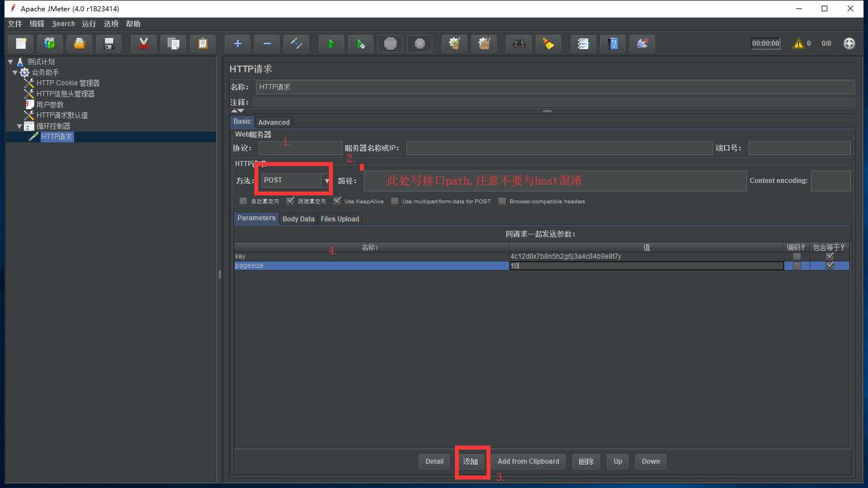Viewport: 868px width, 488px height.
Task: Click the comment panel collapse arrows
Action: [x=238, y=111]
